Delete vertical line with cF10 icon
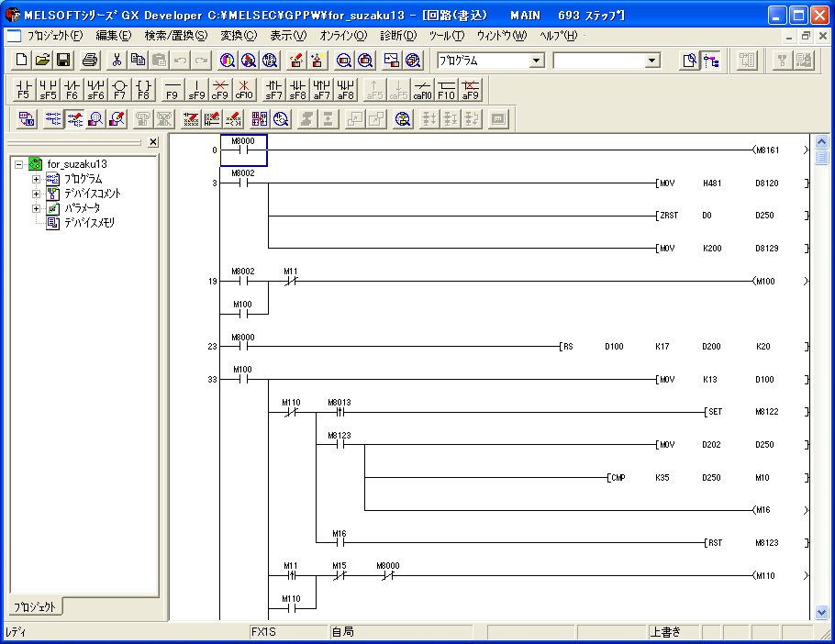 click(x=243, y=89)
